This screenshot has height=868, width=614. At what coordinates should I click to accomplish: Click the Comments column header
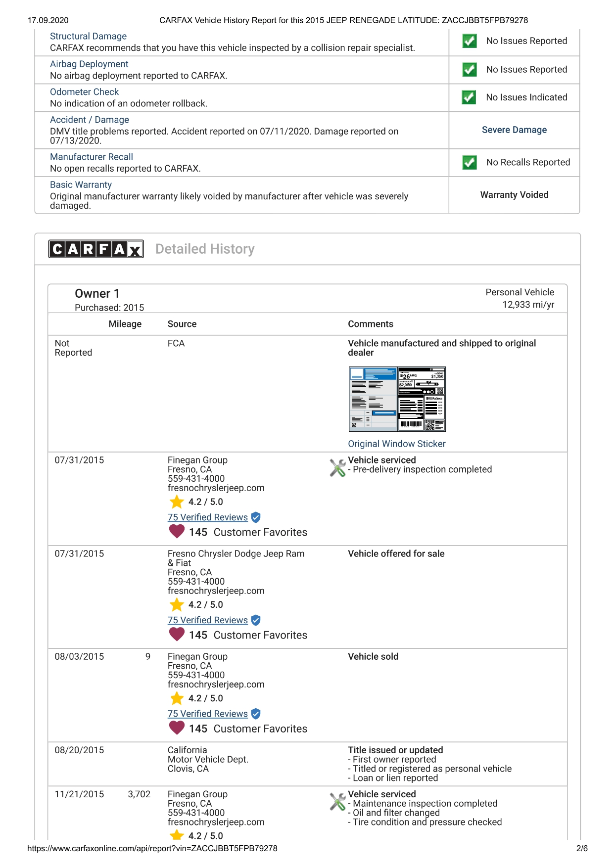tap(371, 324)
